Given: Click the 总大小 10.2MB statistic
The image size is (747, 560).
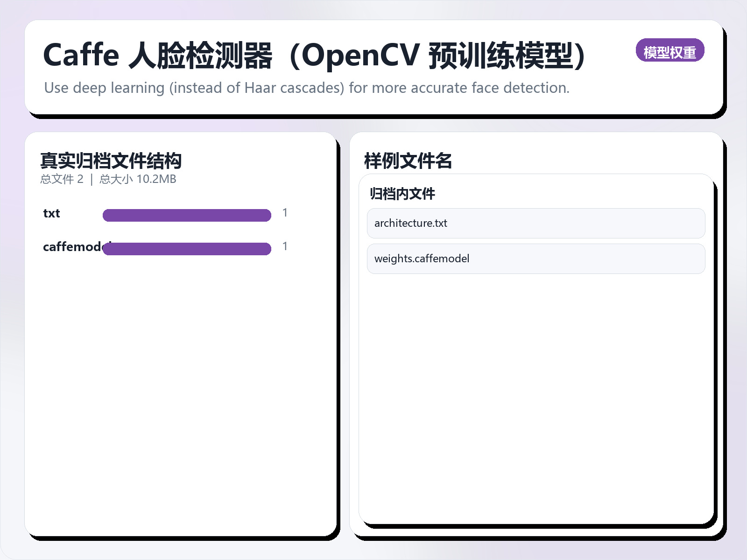Looking at the screenshot, I should tap(137, 179).
